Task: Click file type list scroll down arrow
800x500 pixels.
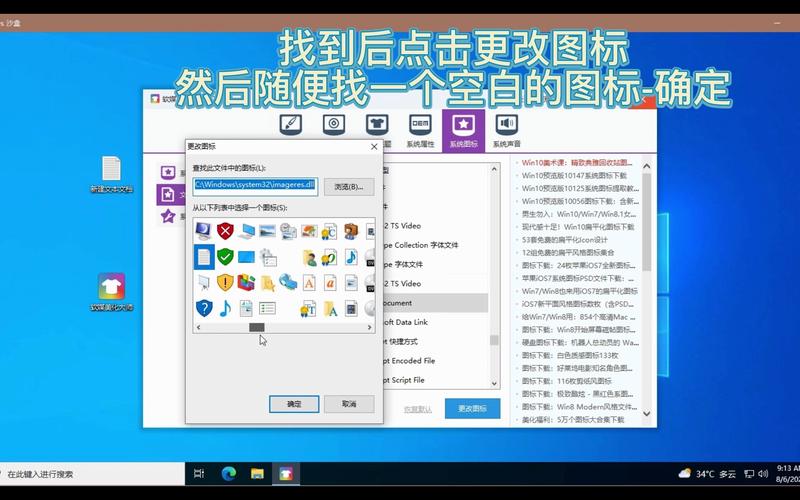Action: 494,383
